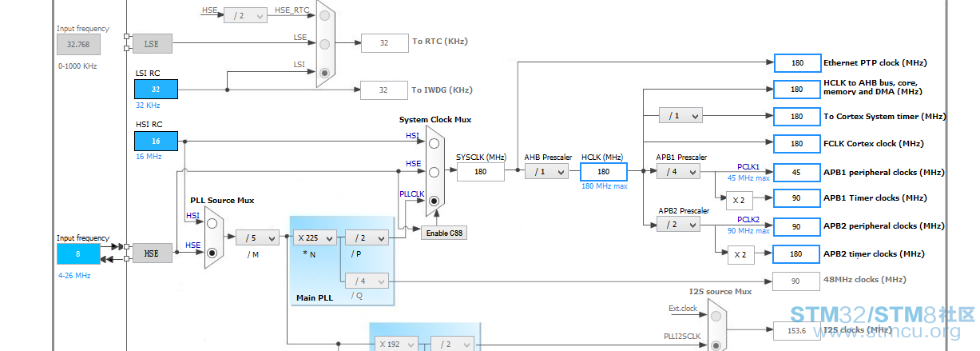This screenshot has height=351, width=980.
Task: Click the Ethernet PTP clock value field
Action: [797, 62]
